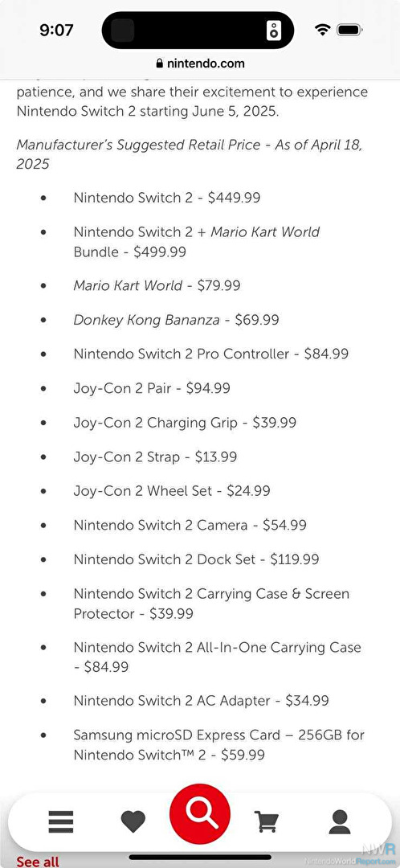Tap the 9:07 clock in status bar
This screenshot has height=868, width=400.
[x=56, y=30]
